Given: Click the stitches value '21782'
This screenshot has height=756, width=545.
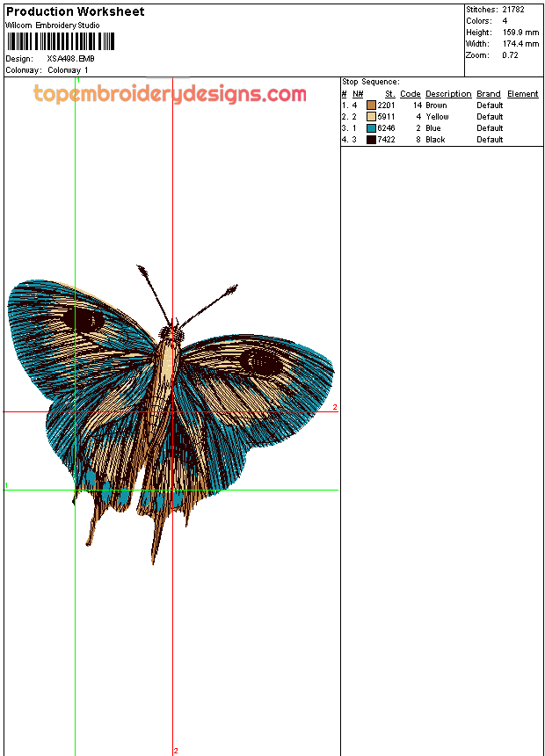Looking at the screenshot, I should 513,9.
